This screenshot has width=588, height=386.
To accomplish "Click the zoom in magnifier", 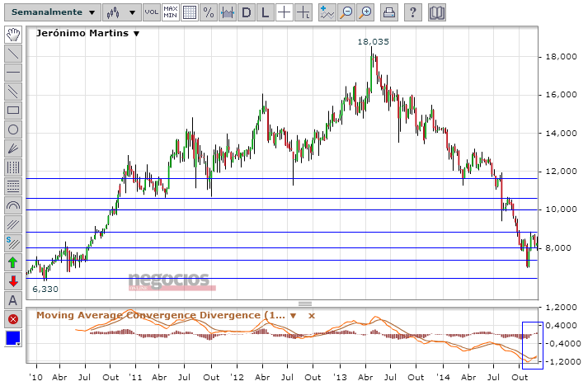I will coord(365,12).
